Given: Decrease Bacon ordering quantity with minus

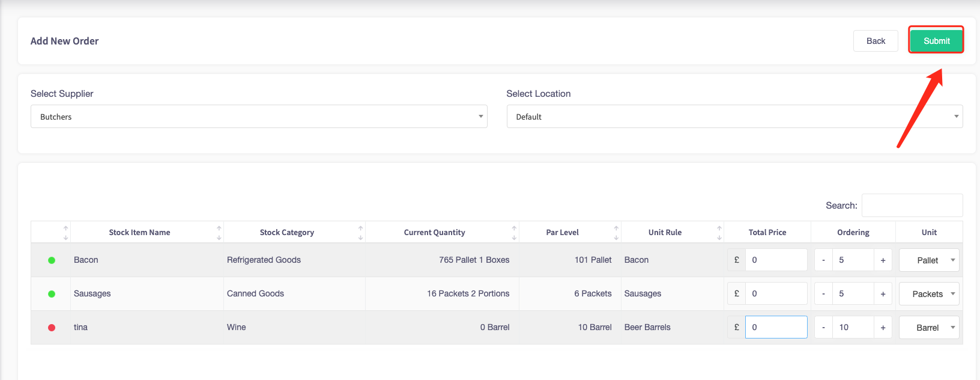Looking at the screenshot, I should pos(823,260).
